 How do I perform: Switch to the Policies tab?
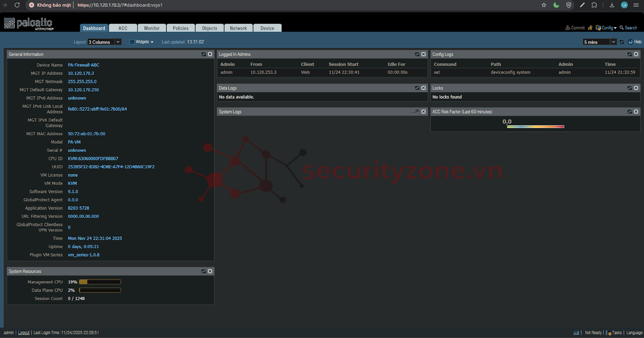[181, 28]
